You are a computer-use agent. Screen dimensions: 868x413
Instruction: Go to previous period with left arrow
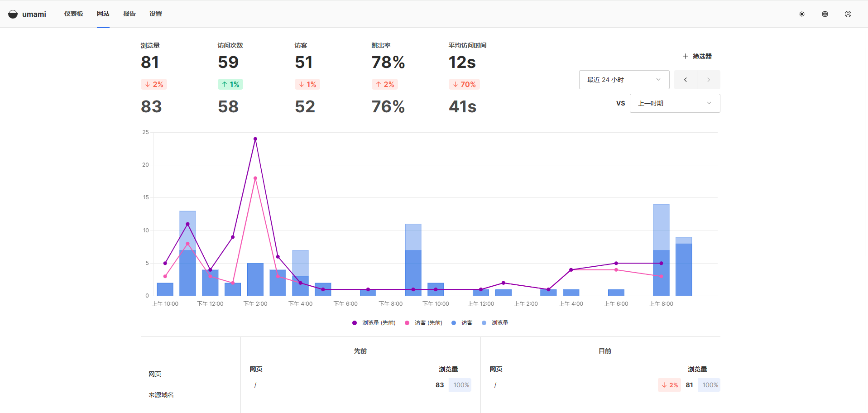(x=685, y=80)
